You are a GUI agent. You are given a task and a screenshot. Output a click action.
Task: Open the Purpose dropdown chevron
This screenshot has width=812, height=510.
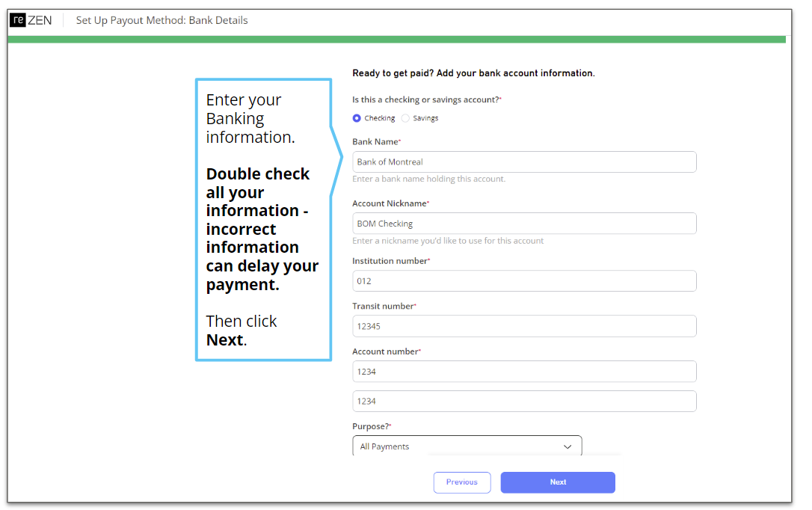pos(568,446)
